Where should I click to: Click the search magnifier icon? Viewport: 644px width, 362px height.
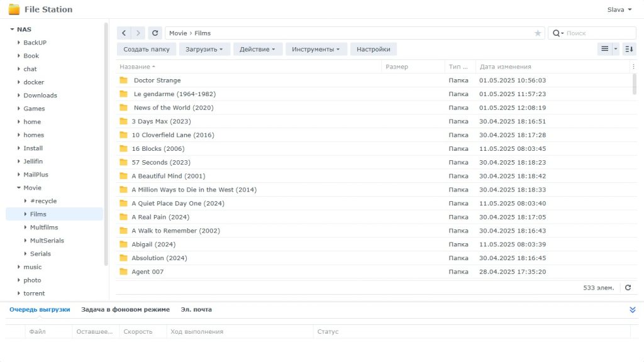click(x=556, y=33)
